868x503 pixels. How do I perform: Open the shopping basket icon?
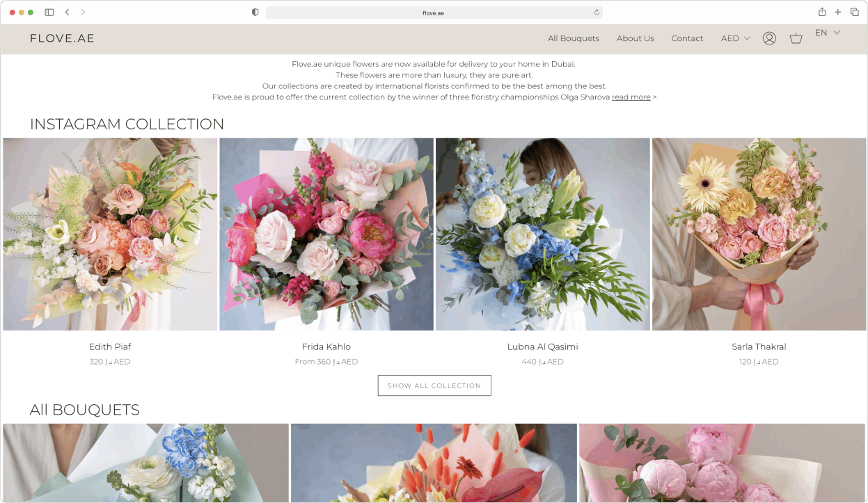point(796,38)
